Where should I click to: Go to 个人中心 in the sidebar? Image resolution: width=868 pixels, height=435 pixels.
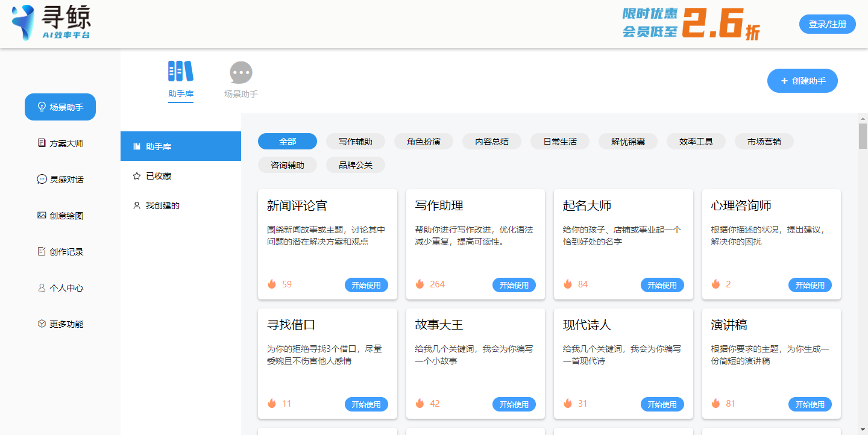click(x=60, y=288)
